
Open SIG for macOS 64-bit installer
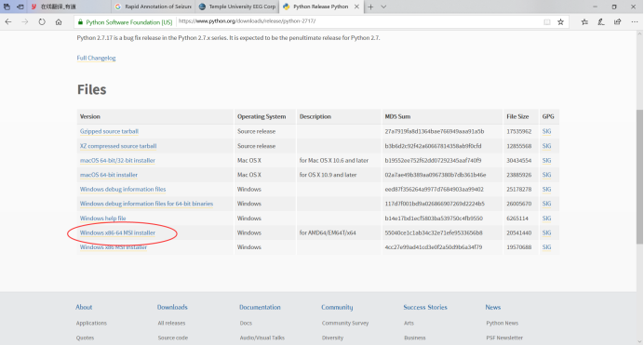point(546,175)
